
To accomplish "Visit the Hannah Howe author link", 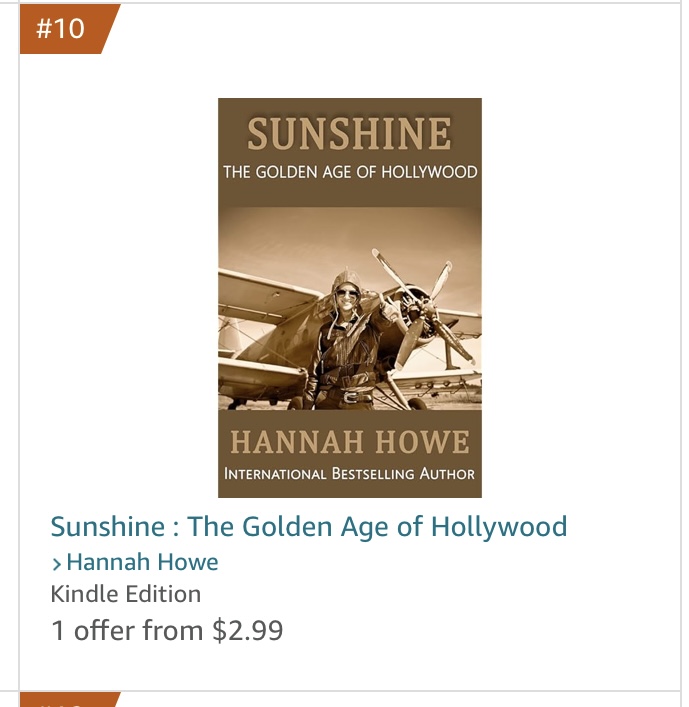I will tap(142, 562).
